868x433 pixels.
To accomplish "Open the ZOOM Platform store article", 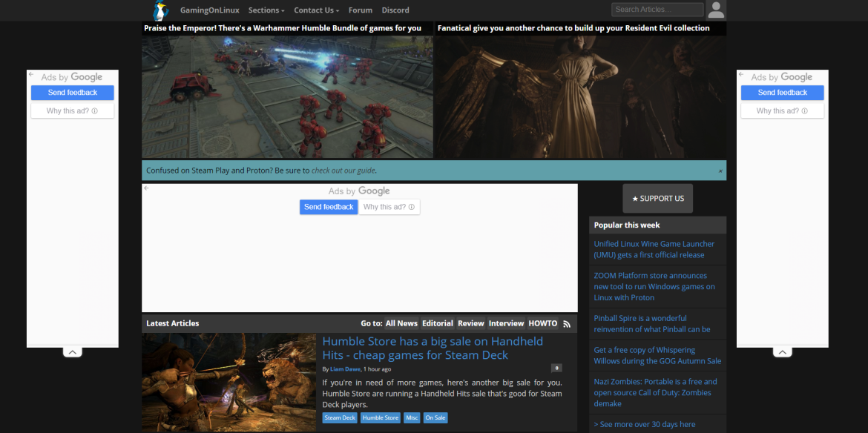I will point(654,286).
